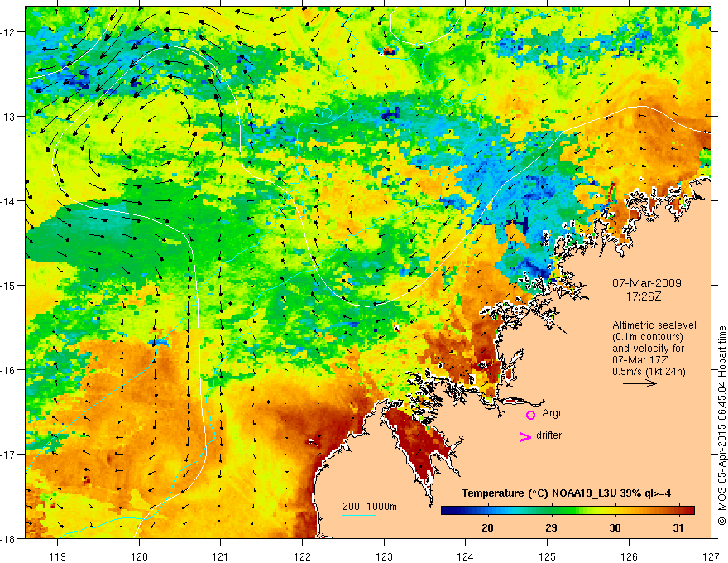Click the '0.5m/s (1kt 24h)' text

649,372
